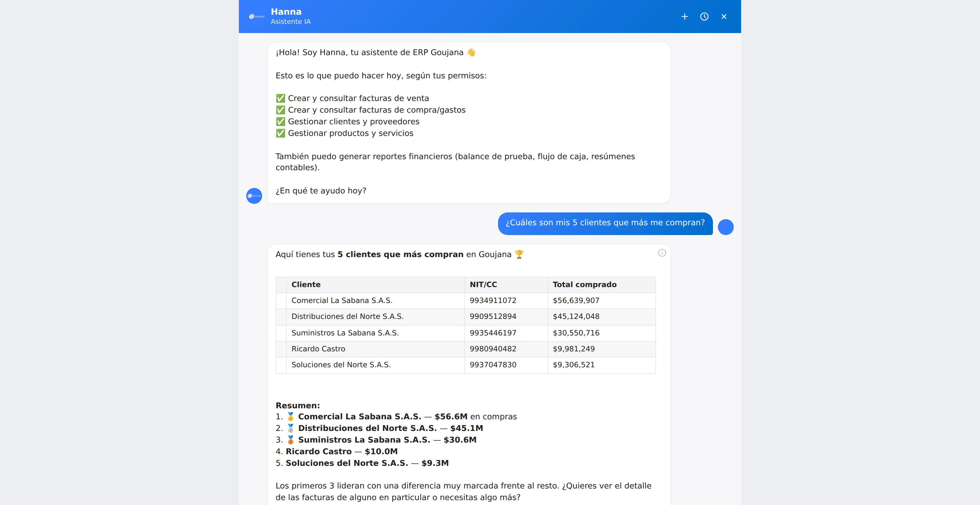Click silver medal emoji in summary
Viewport: 980px width, 505px height.
click(291, 428)
